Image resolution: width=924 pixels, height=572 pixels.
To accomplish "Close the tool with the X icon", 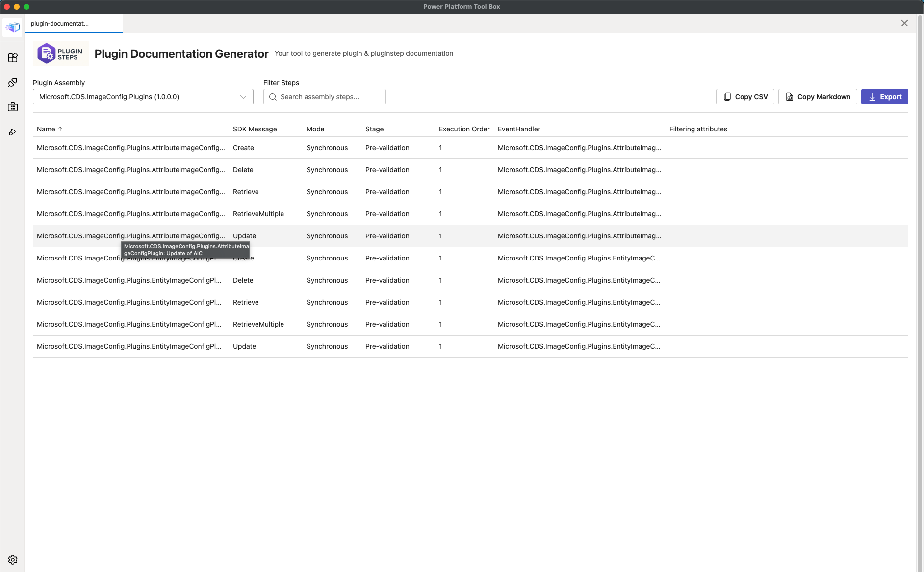I will coord(904,23).
